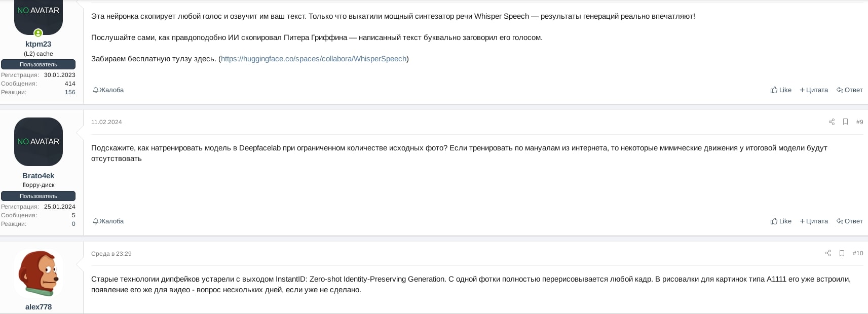Bookmark post #9
Viewport: 868px width, 314px height.
845,122
